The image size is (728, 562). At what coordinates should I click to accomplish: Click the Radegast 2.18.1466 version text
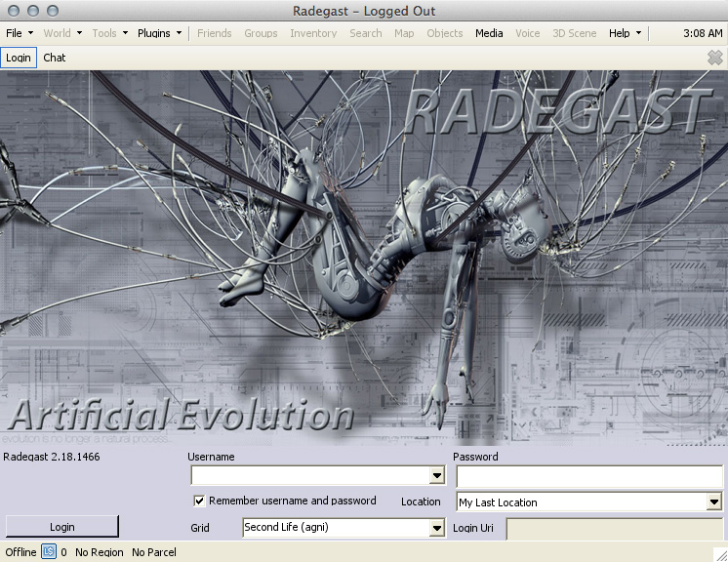click(x=52, y=457)
